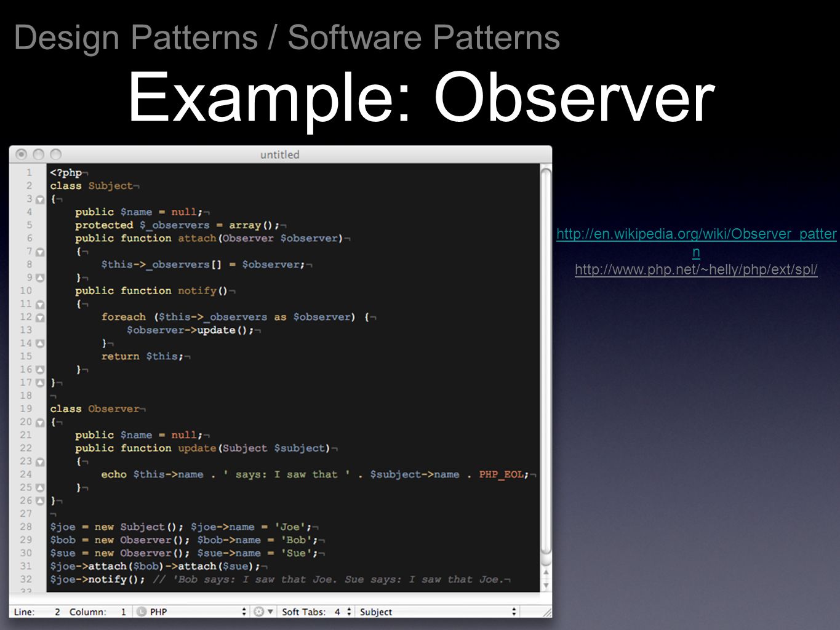Click the 'class Subject' line of code

[91, 186]
